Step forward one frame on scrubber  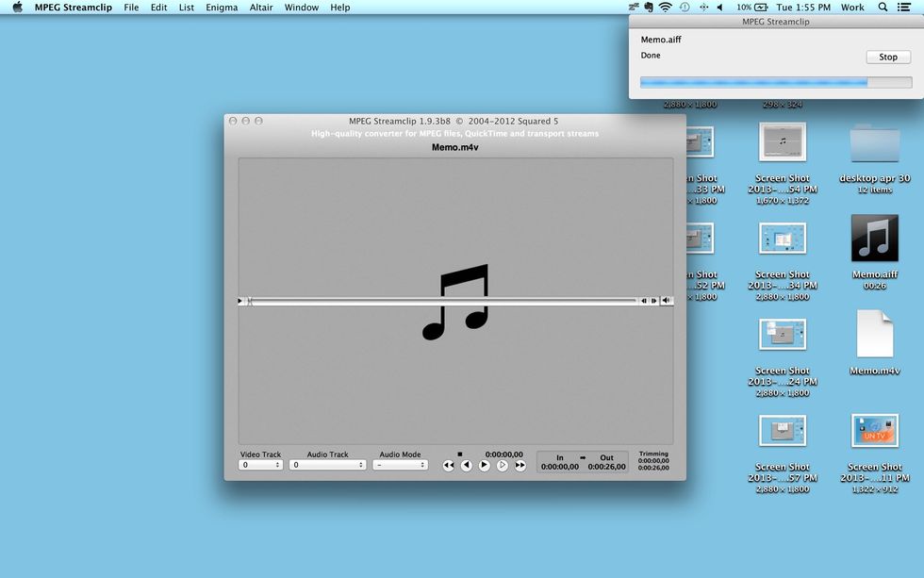point(654,301)
